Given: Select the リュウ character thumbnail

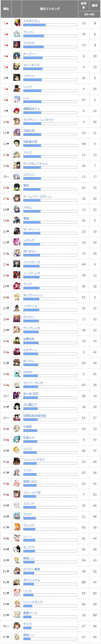Looking at the screenshot, I should [17, 89].
